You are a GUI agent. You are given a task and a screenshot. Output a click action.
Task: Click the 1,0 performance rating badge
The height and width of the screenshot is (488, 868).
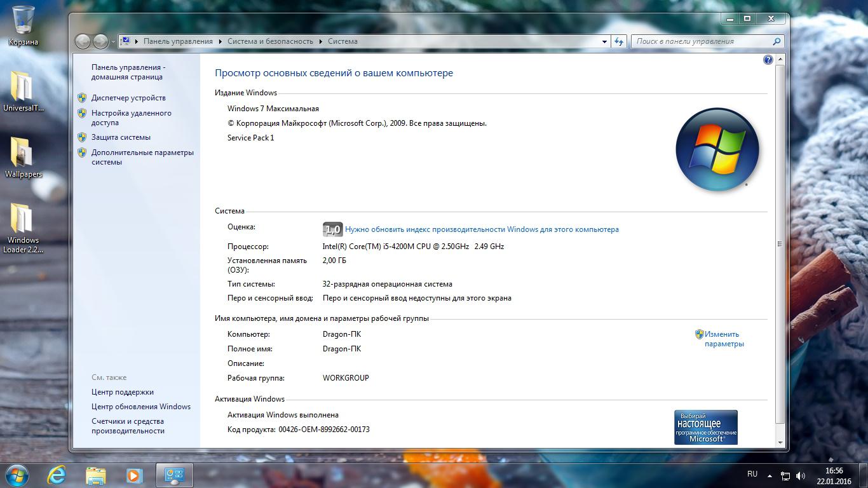coord(333,229)
